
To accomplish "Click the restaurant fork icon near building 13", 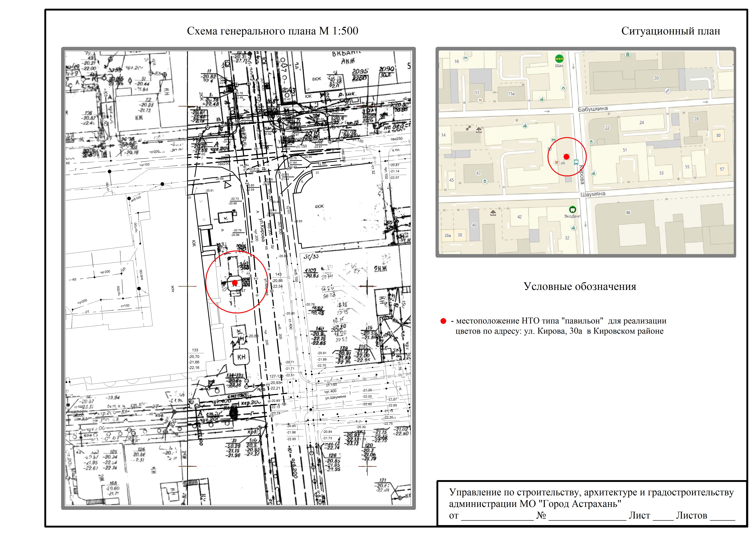I will pos(480,100).
